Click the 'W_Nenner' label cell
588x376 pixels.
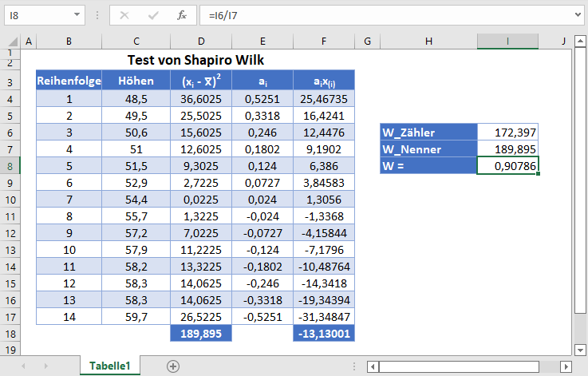tap(428, 149)
